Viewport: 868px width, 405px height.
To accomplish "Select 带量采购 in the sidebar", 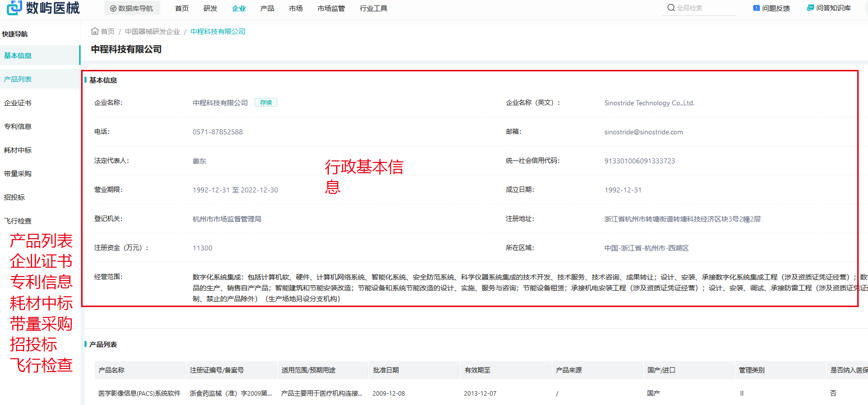I will coord(18,174).
